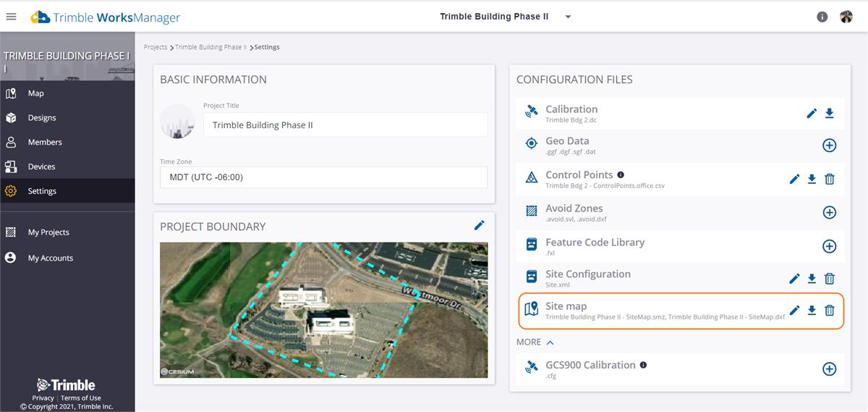Click the Calibration satellite icon

coord(532,112)
